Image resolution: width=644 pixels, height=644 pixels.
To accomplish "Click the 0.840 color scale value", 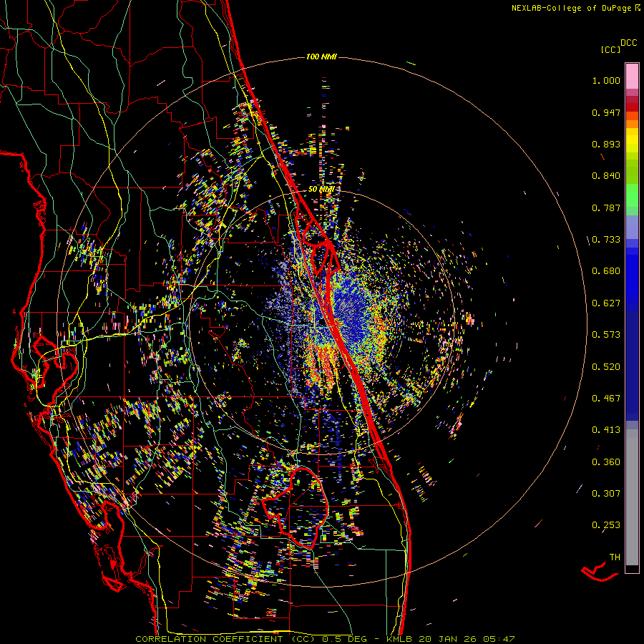I will click(606, 176).
